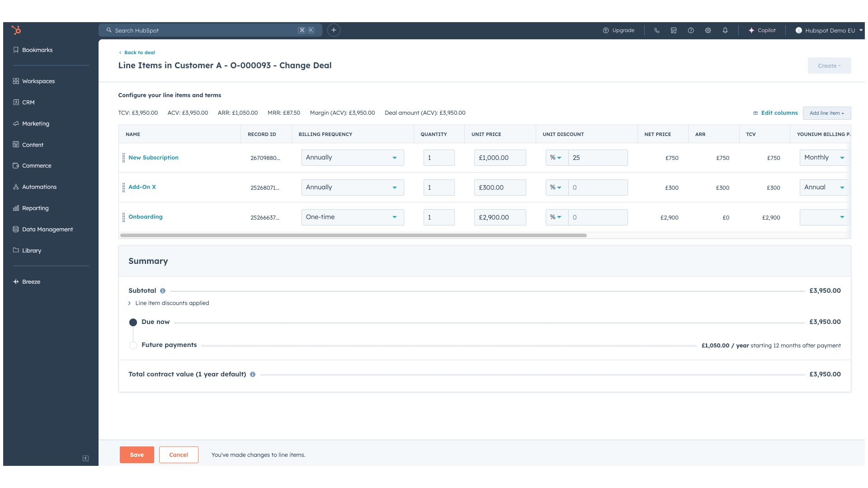The height and width of the screenshot is (488, 868).
Task: Click the HubSpot sprocket logo
Action: tap(16, 30)
